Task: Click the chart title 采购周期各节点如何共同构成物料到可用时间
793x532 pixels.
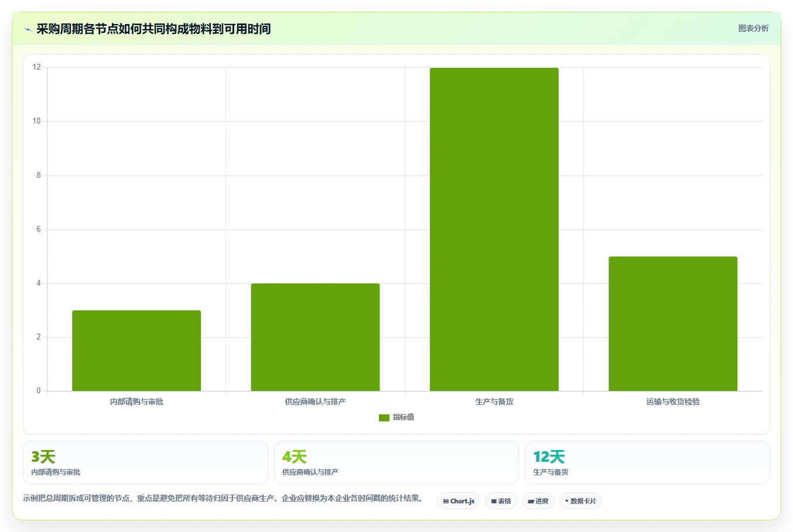Action: [153, 29]
